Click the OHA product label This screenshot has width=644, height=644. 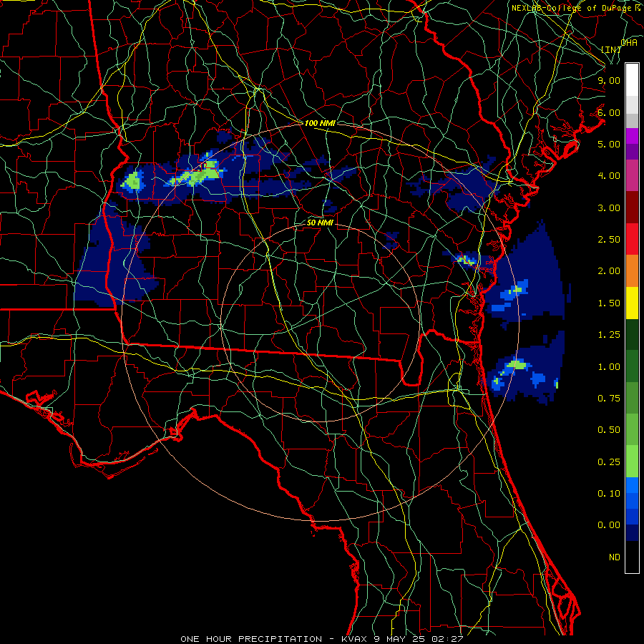pos(629,43)
